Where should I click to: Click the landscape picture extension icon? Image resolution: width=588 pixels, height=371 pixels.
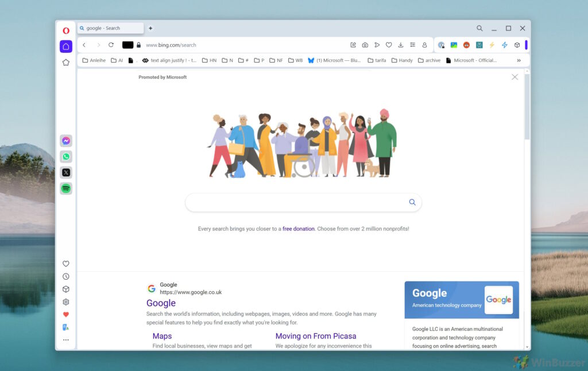coord(454,45)
